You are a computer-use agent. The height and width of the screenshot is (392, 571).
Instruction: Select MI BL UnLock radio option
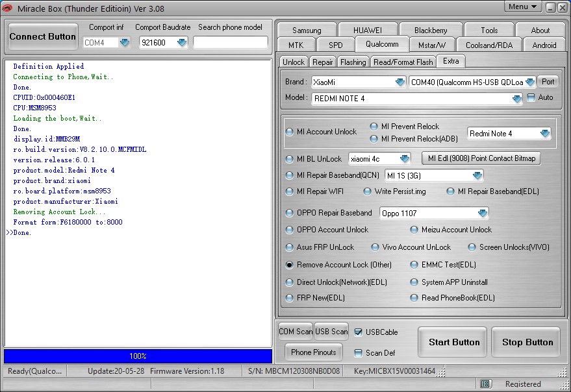coord(290,159)
